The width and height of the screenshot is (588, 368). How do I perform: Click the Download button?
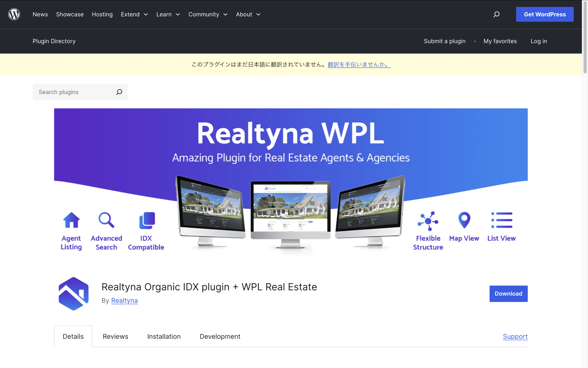[x=509, y=293]
